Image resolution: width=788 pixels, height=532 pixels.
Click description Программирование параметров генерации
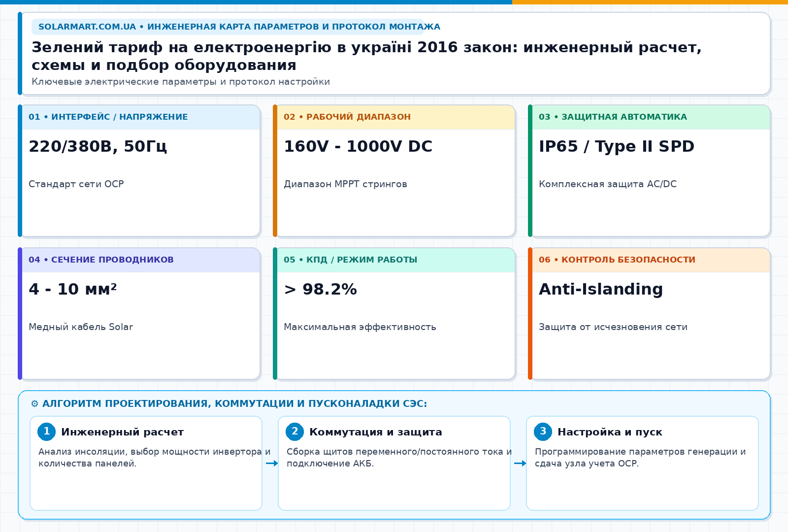pyautogui.click(x=640, y=458)
